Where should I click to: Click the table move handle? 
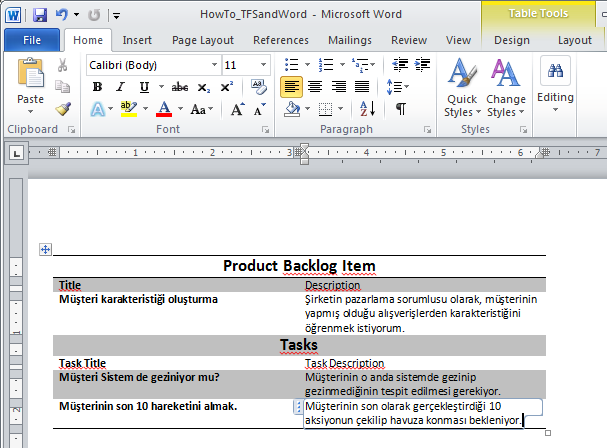tap(45, 249)
